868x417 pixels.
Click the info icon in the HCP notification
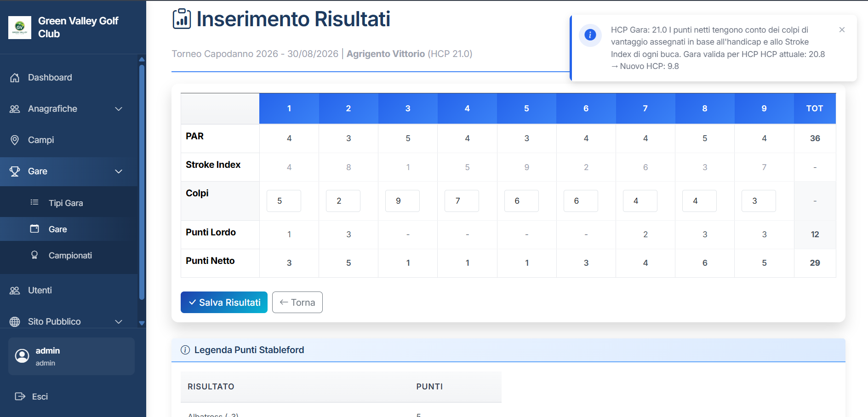click(x=590, y=35)
